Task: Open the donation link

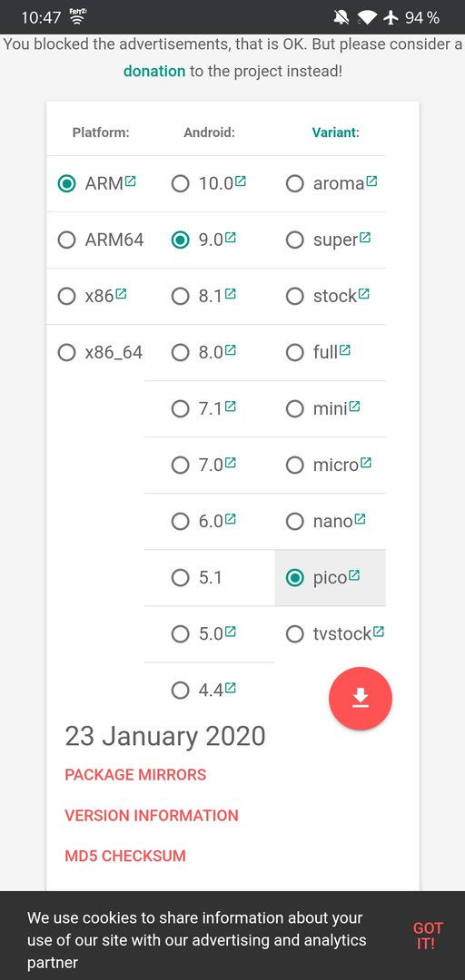Action: click(x=154, y=71)
